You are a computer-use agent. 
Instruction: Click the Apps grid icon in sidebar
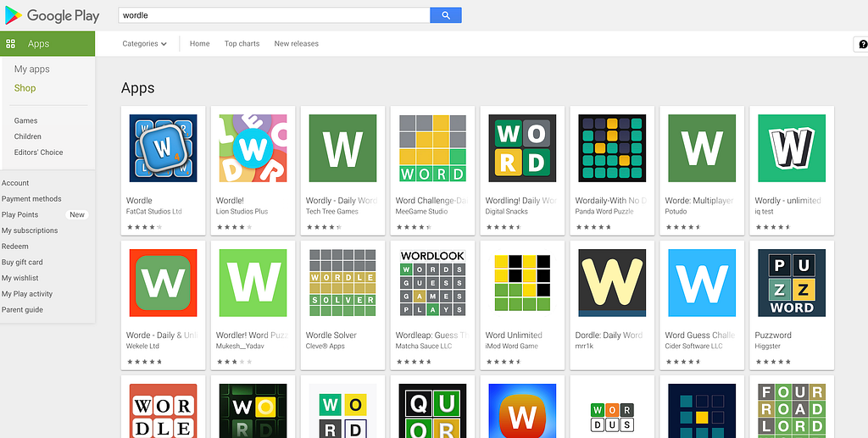pyautogui.click(x=10, y=44)
